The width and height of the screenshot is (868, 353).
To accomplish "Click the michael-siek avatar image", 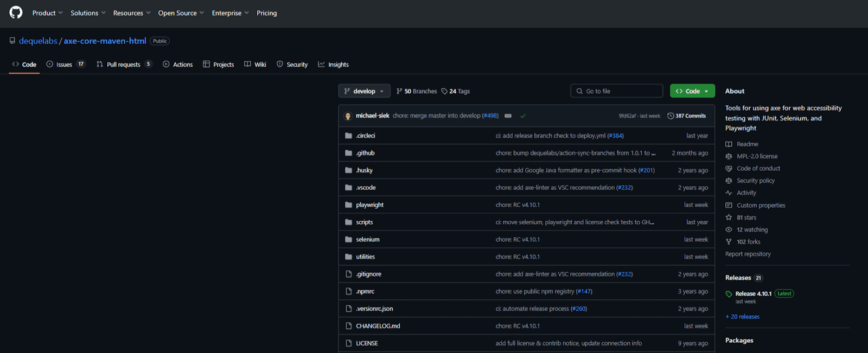I will tap(348, 116).
